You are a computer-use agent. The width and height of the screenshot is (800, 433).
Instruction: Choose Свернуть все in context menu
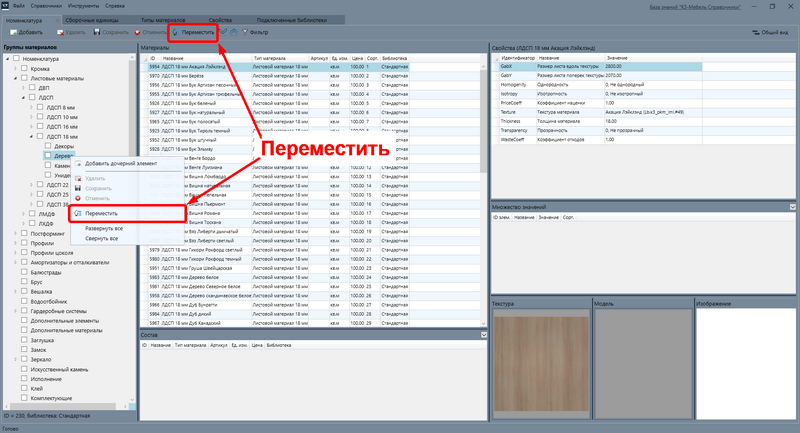[x=102, y=238]
